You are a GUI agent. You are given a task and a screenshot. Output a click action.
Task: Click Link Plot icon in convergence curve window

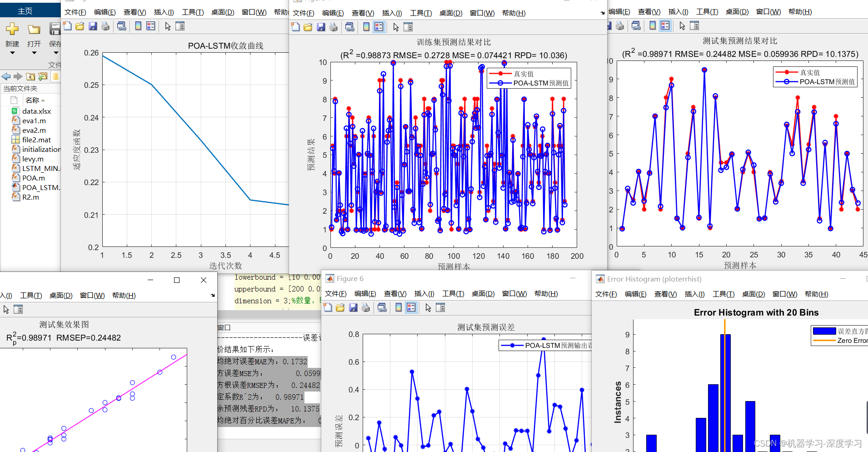coord(122,26)
